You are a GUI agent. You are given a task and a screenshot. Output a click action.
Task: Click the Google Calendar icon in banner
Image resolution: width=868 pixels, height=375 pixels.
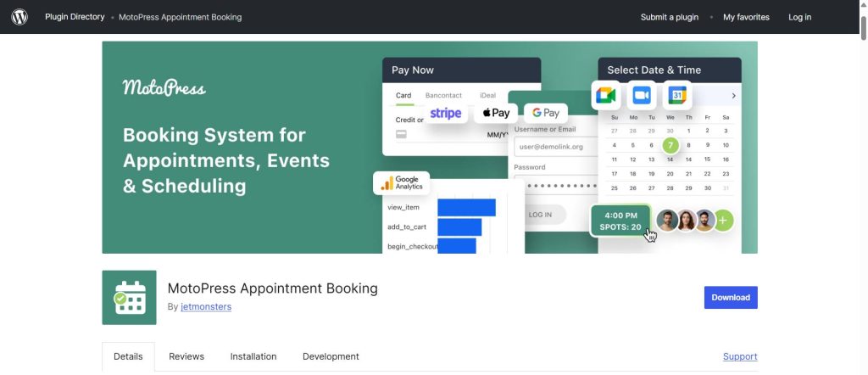click(677, 95)
